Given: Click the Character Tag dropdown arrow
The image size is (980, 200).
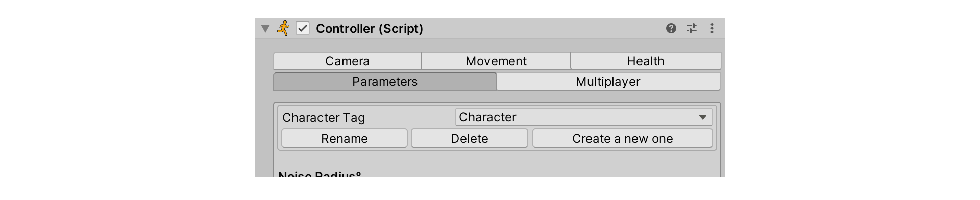Looking at the screenshot, I should [x=703, y=117].
